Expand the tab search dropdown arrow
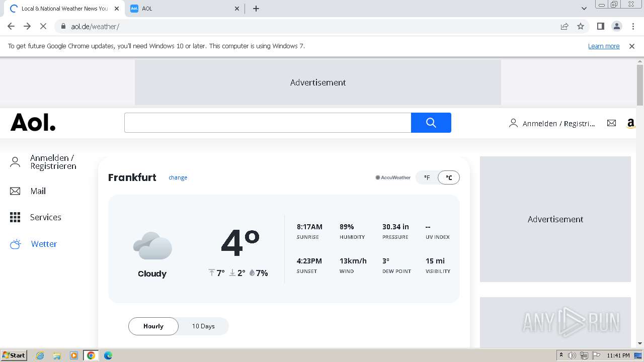Viewport: 644px width, 362px height. pyautogui.click(x=584, y=9)
